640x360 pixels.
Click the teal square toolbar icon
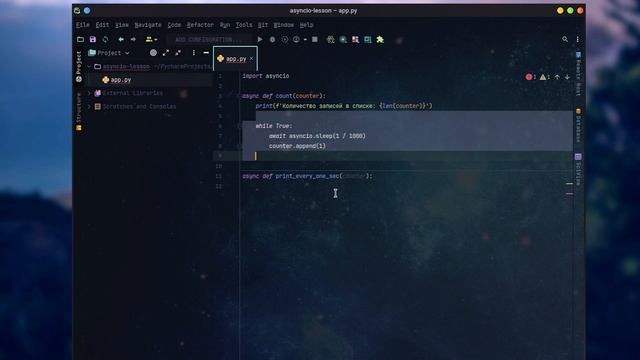[368, 40]
